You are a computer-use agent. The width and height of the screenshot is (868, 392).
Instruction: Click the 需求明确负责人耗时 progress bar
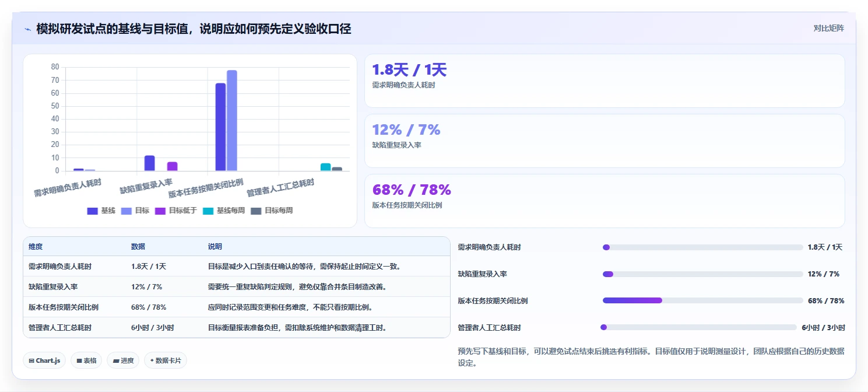coord(703,247)
